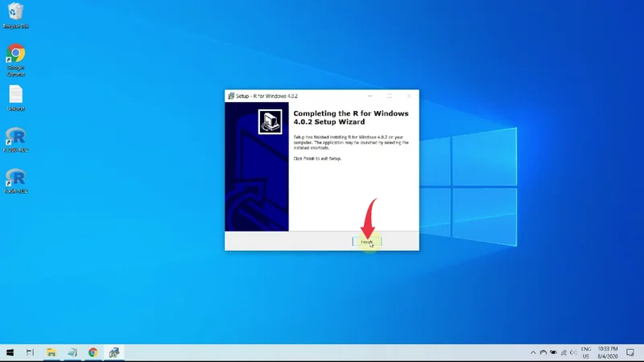Click the Finish button in Setup wizard
644x362 pixels.
point(366,241)
